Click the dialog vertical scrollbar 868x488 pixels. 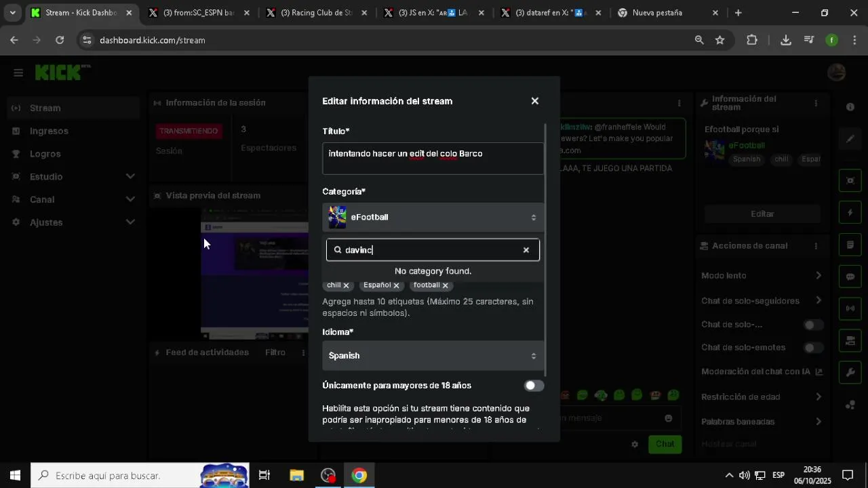coord(545,251)
